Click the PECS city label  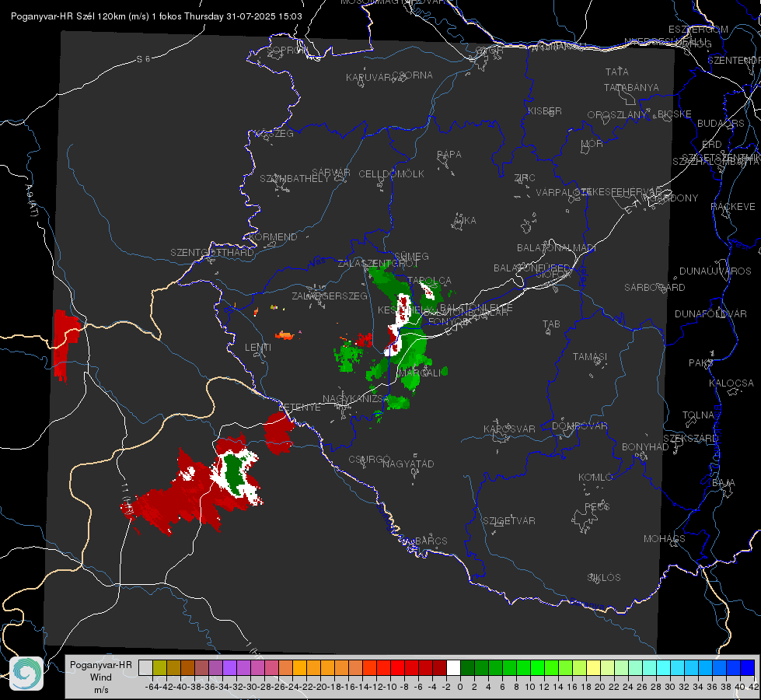(x=596, y=506)
